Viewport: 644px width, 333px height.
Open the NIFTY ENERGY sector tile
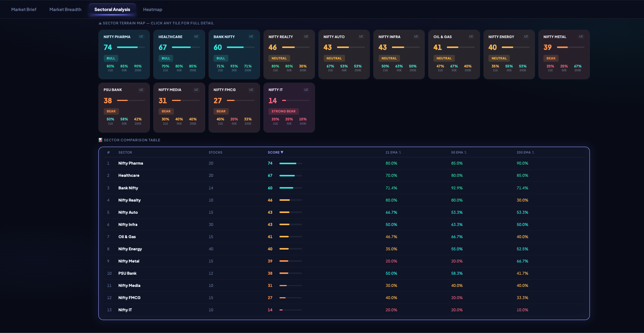pos(509,54)
